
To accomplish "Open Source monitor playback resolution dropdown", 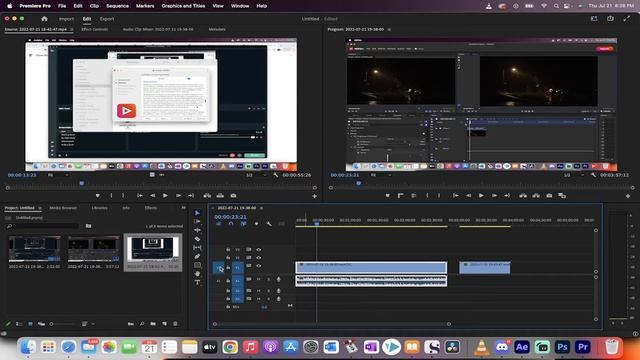I will click(x=256, y=175).
